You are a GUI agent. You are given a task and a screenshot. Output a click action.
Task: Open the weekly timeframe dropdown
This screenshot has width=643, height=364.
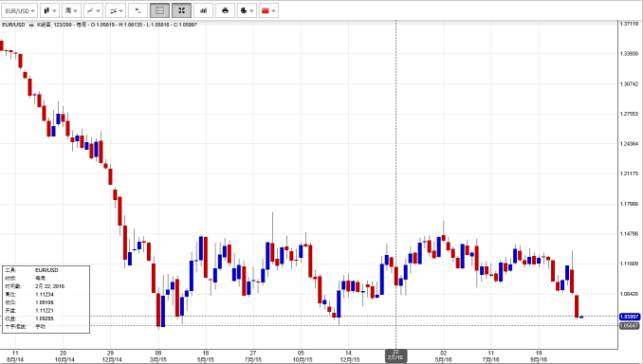(x=71, y=10)
